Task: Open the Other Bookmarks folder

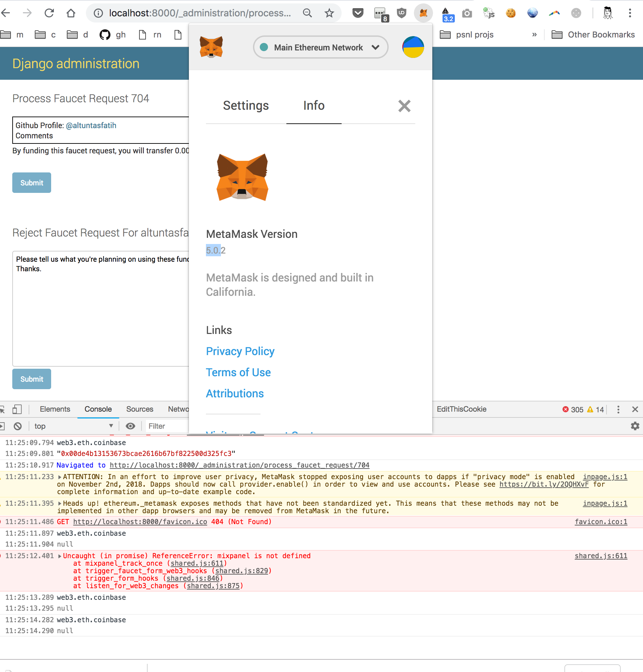Action: pyautogui.click(x=593, y=35)
